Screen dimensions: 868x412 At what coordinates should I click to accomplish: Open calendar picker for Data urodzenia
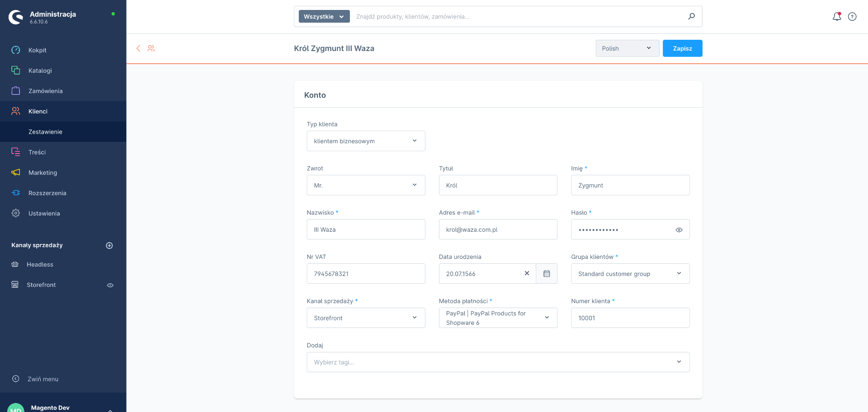coord(547,274)
